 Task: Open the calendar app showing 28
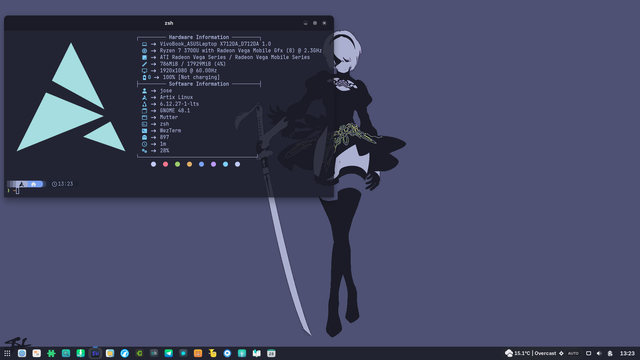coord(271,353)
